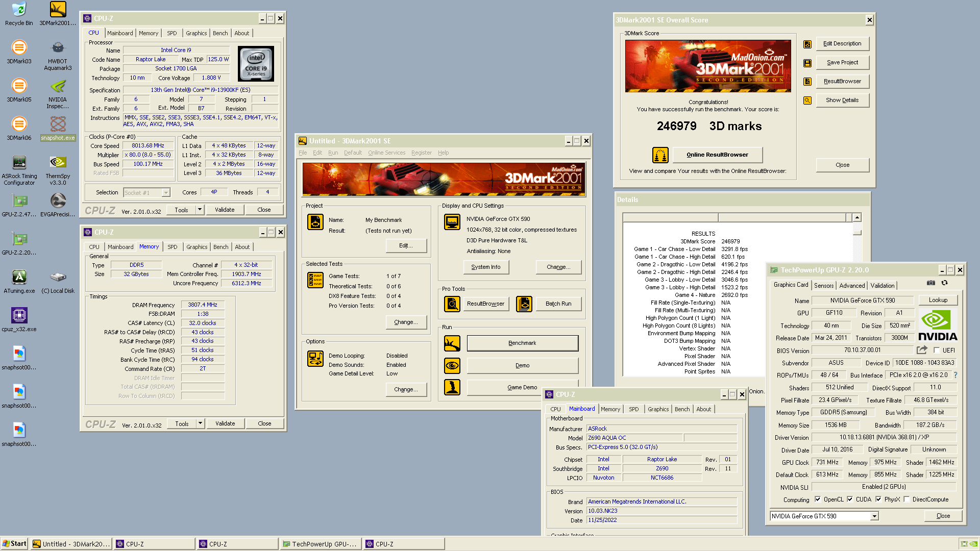980x551 pixels.
Task: Click the System Info button
Action: pyautogui.click(x=486, y=267)
